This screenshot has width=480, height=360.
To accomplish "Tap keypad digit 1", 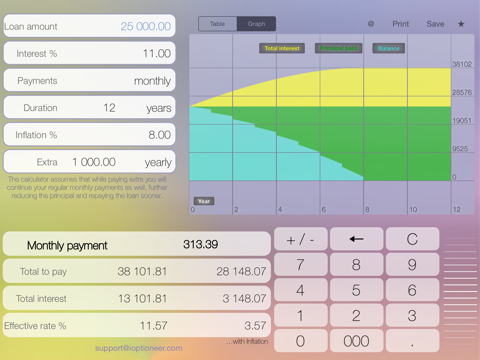I will click(x=300, y=315).
